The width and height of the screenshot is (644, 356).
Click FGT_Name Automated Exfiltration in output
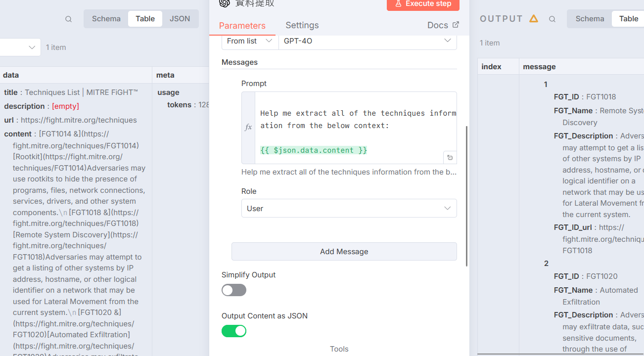pyautogui.click(x=600, y=296)
